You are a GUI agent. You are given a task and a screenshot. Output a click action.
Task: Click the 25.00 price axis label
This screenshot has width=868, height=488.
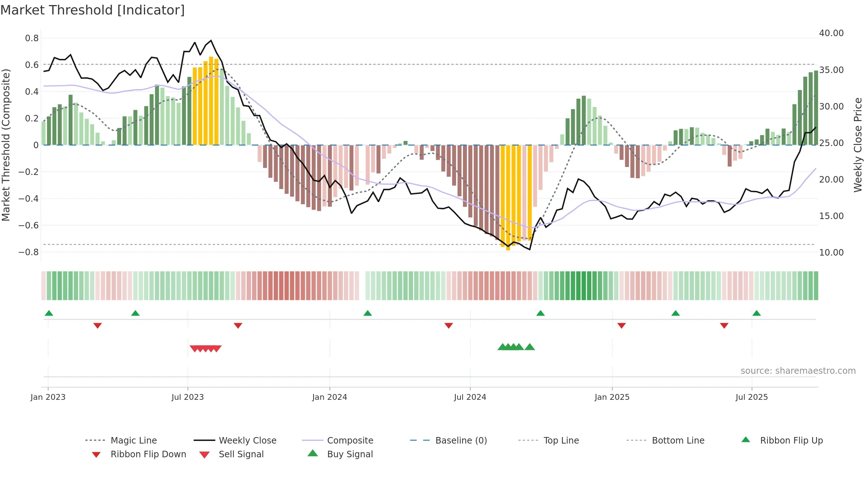831,143
